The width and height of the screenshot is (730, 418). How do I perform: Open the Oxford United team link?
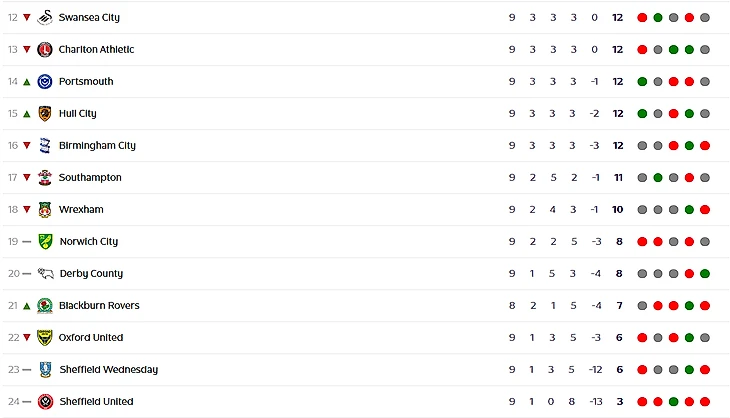click(x=90, y=337)
